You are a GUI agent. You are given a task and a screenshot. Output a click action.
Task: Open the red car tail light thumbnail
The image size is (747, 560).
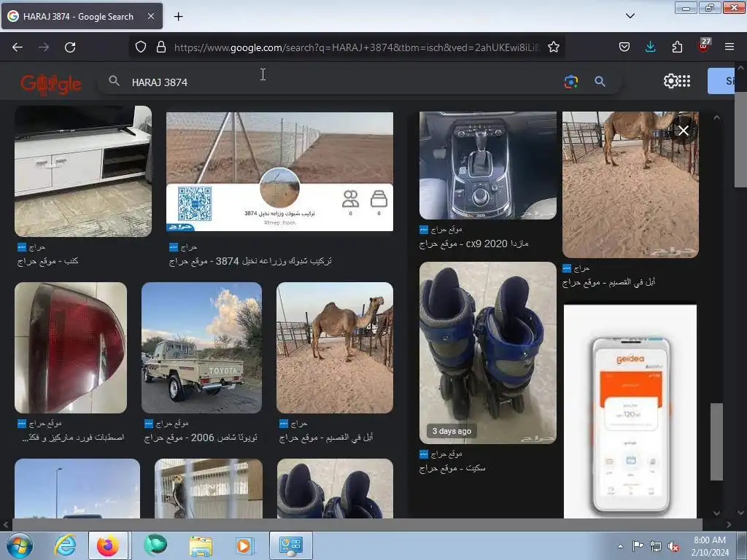[x=71, y=348]
